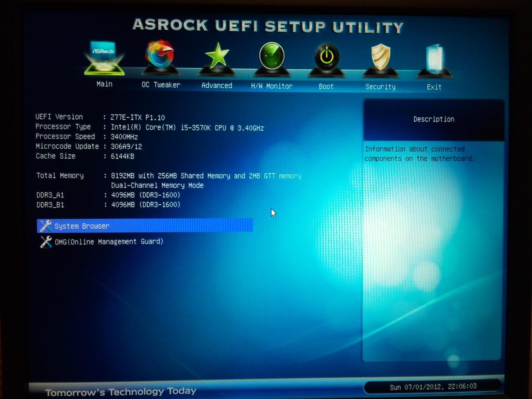Open the Security tab label
The height and width of the screenshot is (399, 532).
[380, 87]
